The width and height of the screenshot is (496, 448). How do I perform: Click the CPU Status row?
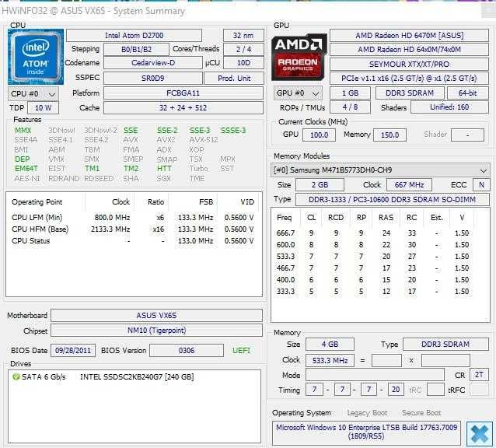pos(133,241)
